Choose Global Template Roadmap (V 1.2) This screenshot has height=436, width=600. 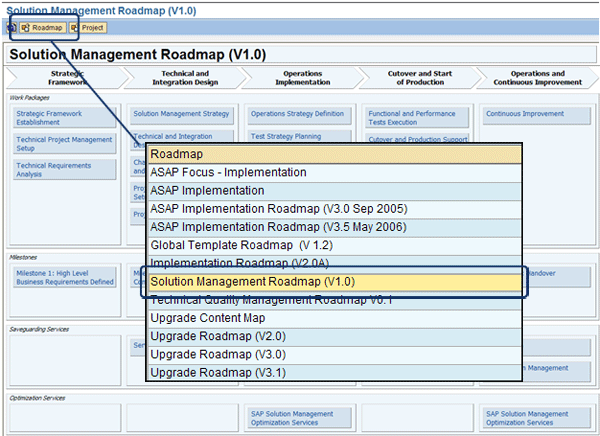click(335, 245)
